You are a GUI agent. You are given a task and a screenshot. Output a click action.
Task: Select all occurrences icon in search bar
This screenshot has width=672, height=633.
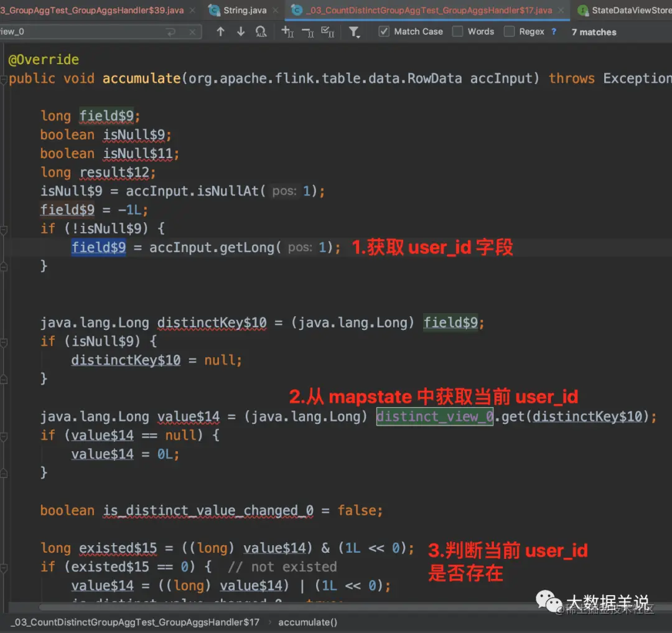pos(328,32)
